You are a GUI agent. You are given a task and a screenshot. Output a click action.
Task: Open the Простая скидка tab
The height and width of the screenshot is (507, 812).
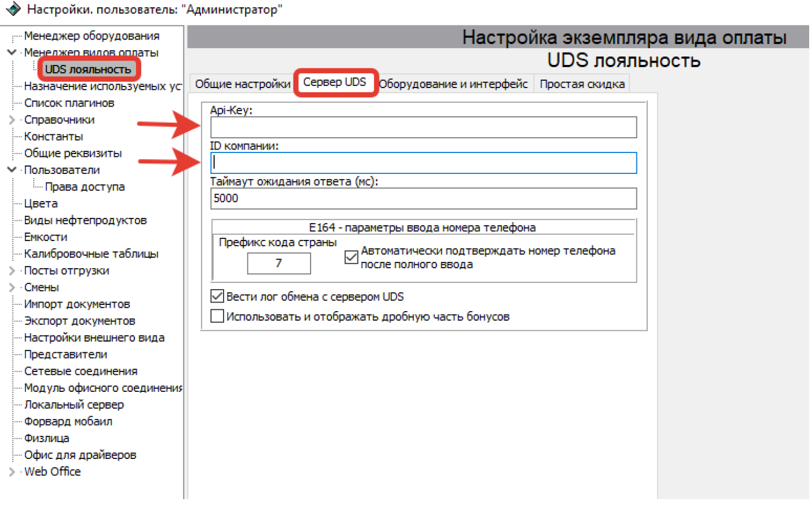click(582, 84)
